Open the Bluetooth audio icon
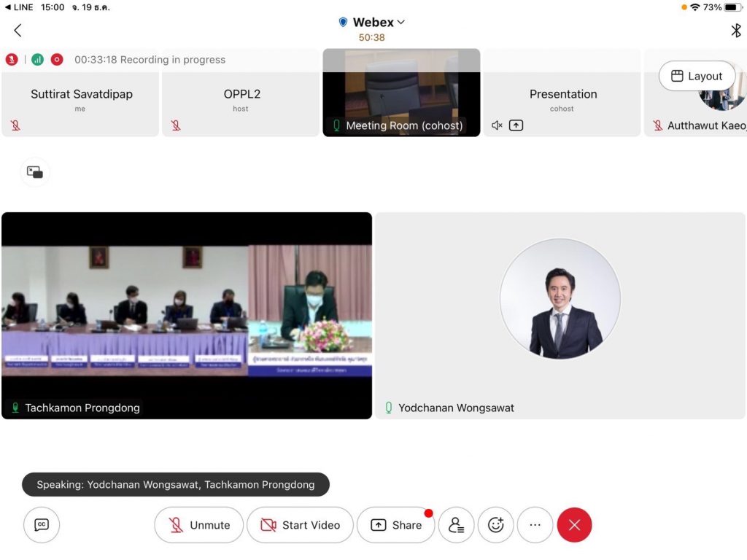 tap(735, 30)
